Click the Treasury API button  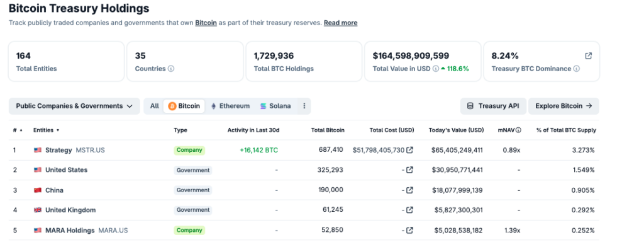click(x=493, y=106)
